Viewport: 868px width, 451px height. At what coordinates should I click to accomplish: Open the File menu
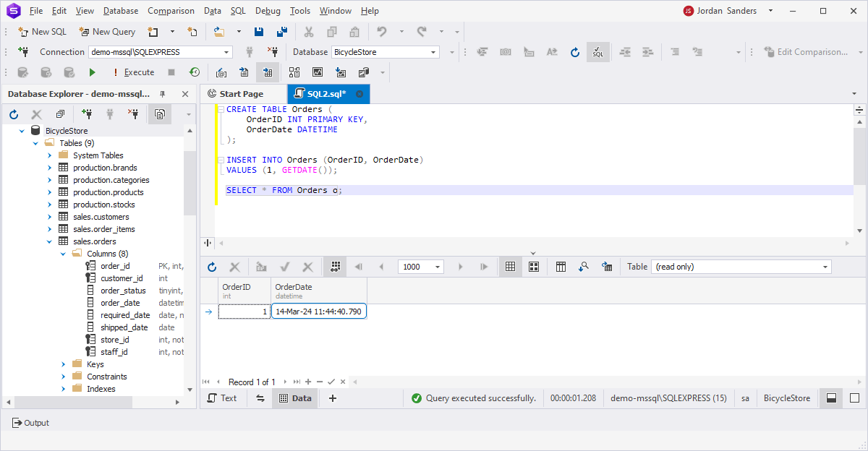click(x=36, y=11)
